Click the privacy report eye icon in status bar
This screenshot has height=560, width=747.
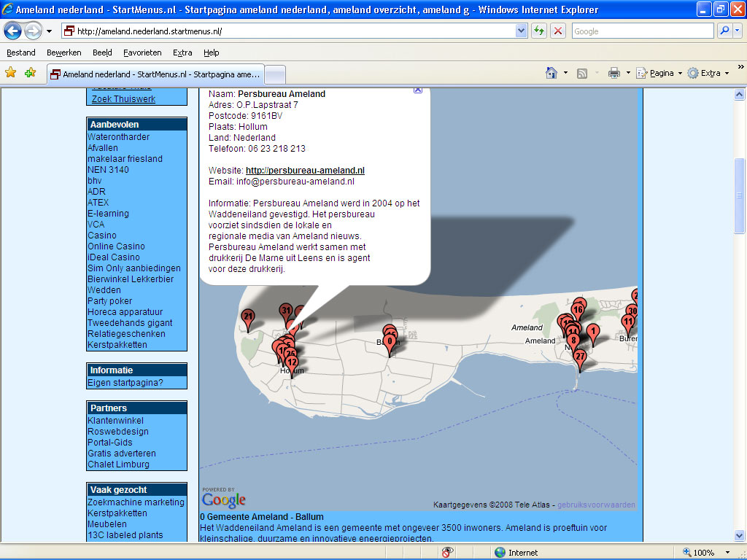click(447, 553)
